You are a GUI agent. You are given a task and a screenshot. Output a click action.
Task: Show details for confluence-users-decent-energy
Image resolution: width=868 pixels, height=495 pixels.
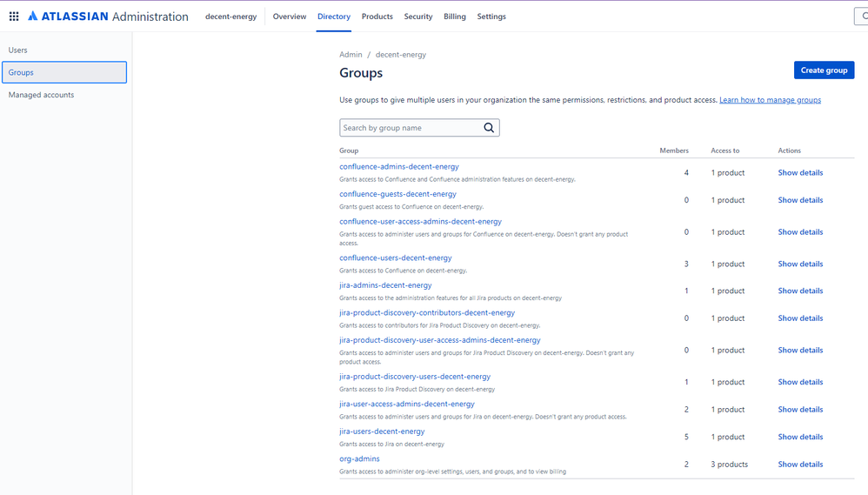coord(800,264)
